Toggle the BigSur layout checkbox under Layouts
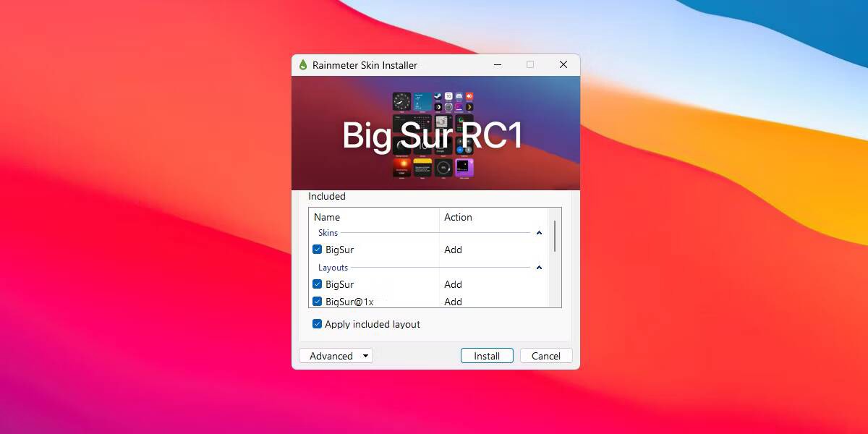The height and width of the screenshot is (434, 868). (317, 284)
